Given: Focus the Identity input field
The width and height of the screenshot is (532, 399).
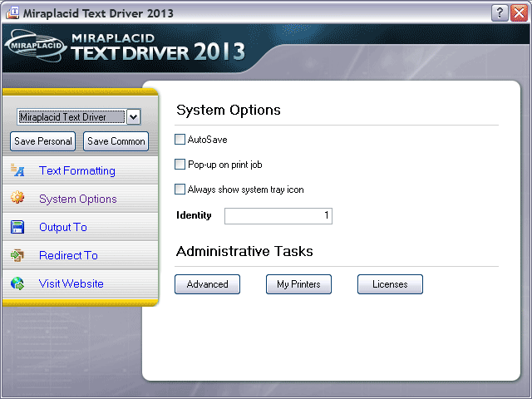Looking at the screenshot, I should click(x=278, y=216).
